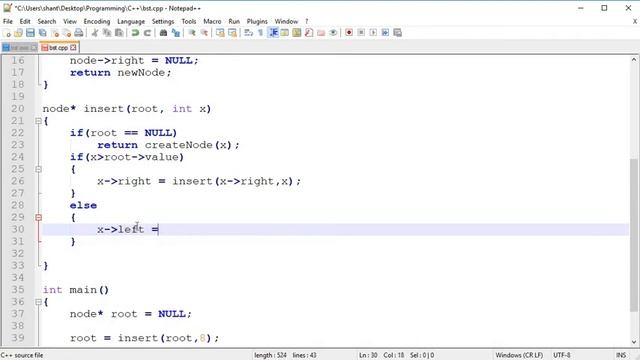
Task: Create a new file with toolbar icon
Action: 7,33
